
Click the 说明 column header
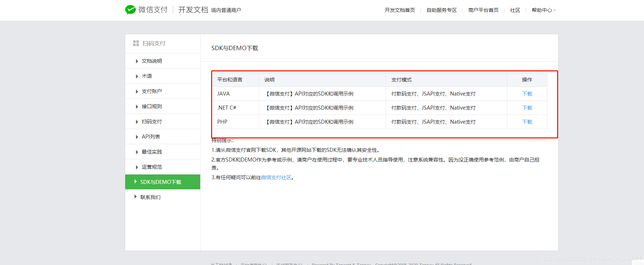tap(323, 80)
